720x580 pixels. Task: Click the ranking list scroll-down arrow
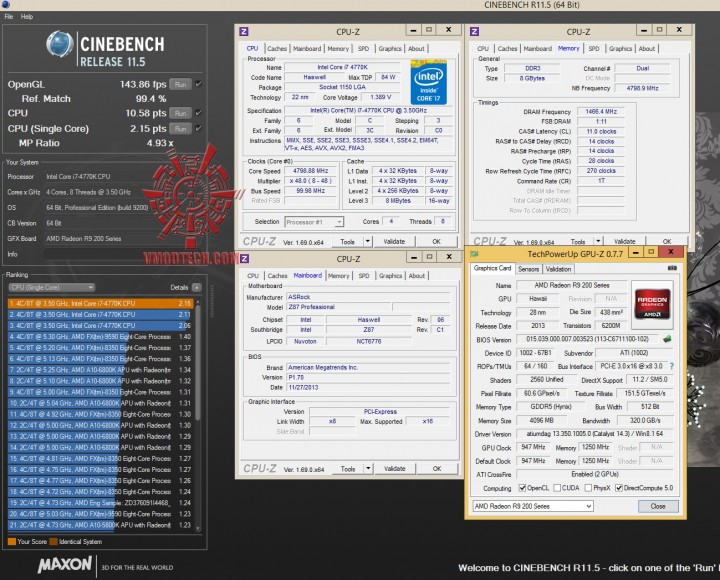(198, 529)
